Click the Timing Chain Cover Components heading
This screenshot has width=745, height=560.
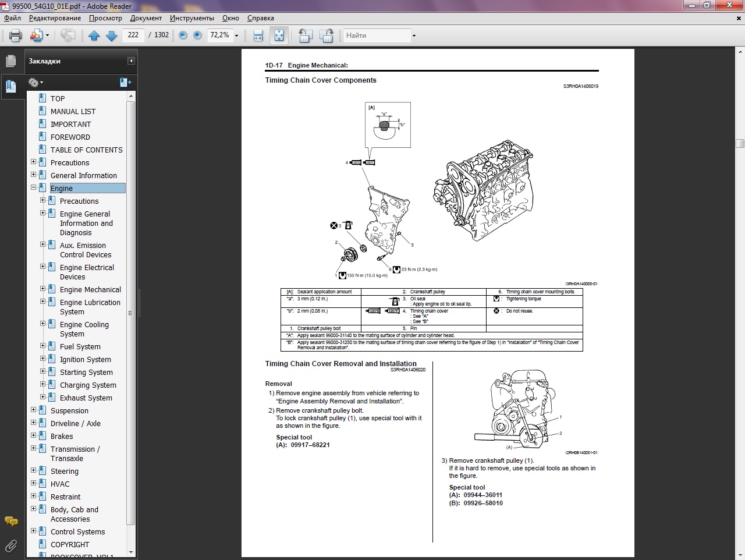click(321, 80)
